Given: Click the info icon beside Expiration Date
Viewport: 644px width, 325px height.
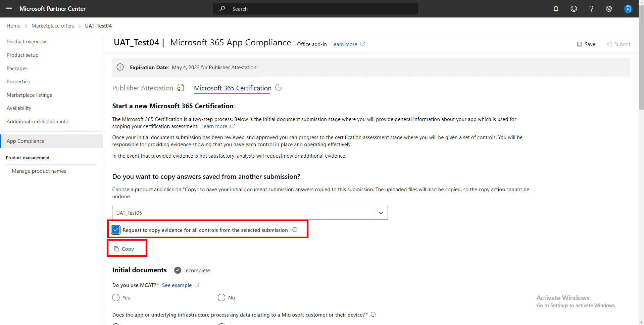Looking at the screenshot, I should pos(120,67).
